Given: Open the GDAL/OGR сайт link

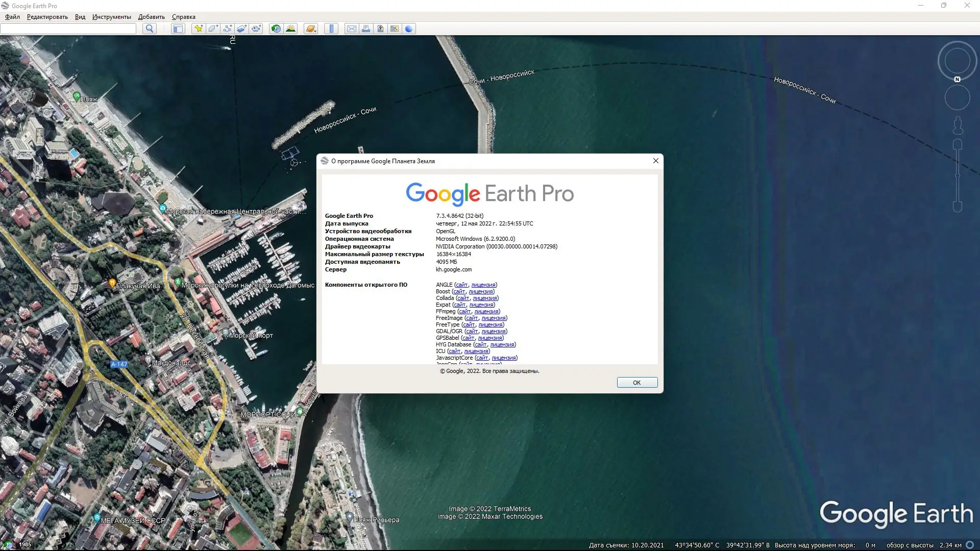Looking at the screenshot, I should 473,331.
